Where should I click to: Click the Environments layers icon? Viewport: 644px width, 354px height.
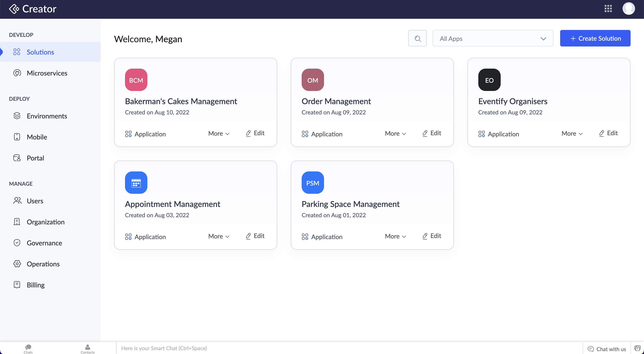point(17,116)
